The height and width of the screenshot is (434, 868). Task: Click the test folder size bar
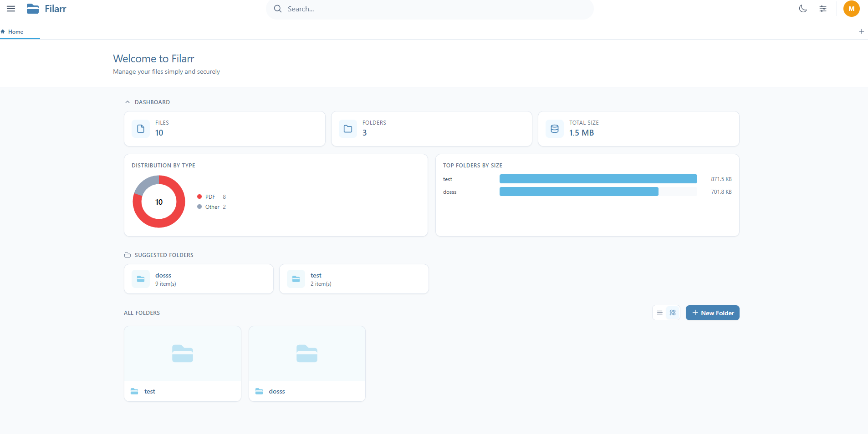click(x=598, y=179)
